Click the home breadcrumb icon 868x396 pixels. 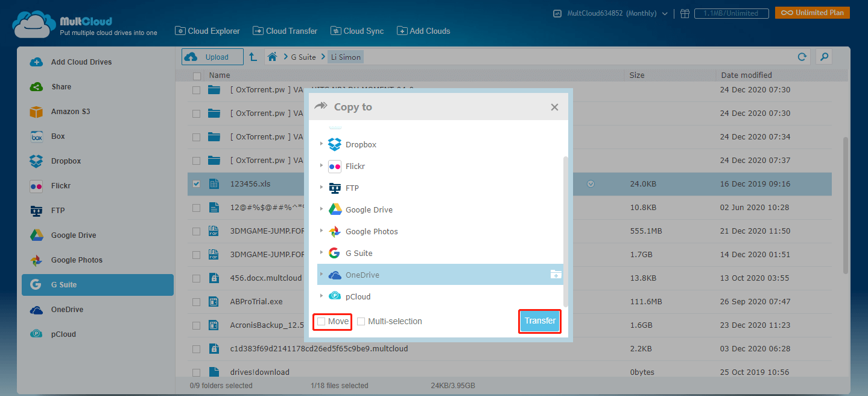click(273, 57)
